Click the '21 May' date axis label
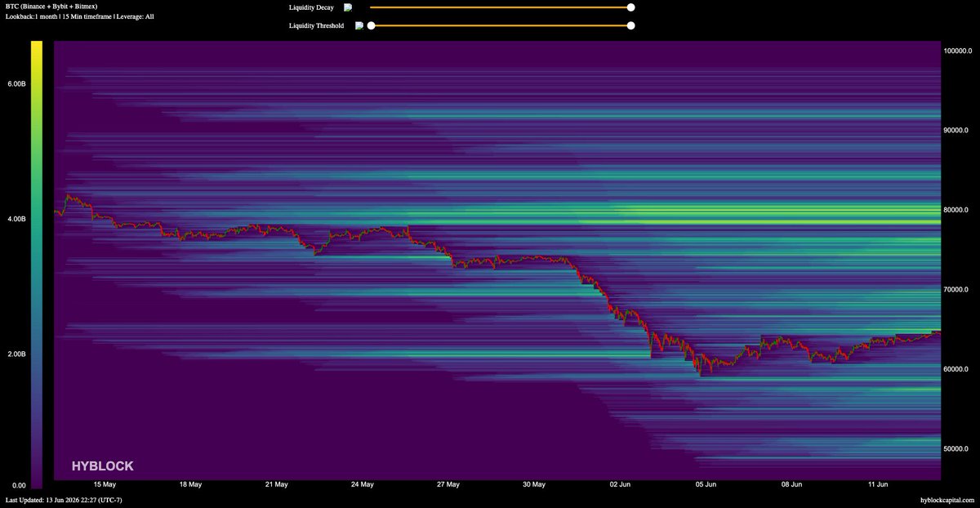This screenshot has width=980, height=508. 276,484
